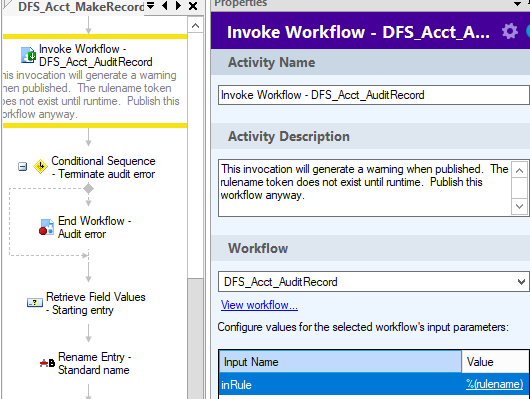Click the Activity Description section header
The height and width of the screenshot is (399, 530).
coord(370,136)
